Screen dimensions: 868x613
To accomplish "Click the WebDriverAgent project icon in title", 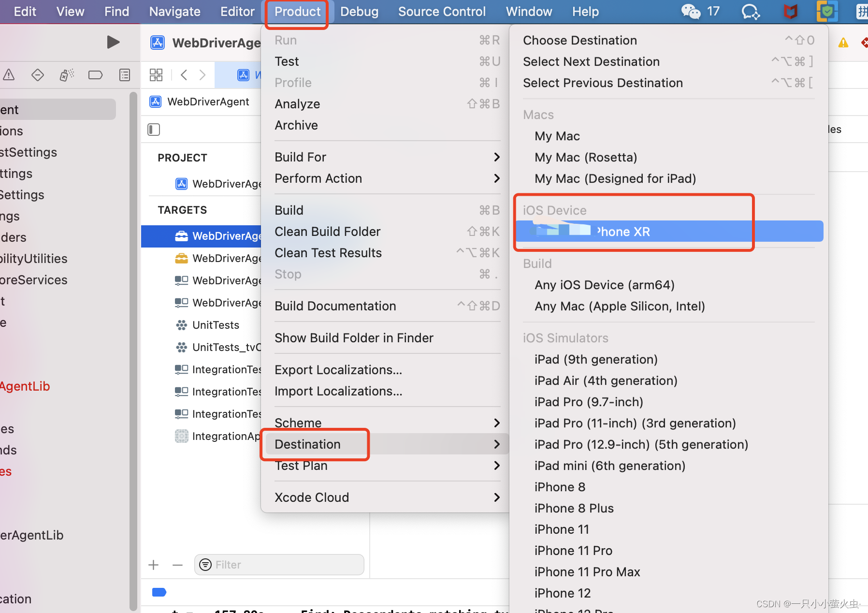I will [158, 43].
